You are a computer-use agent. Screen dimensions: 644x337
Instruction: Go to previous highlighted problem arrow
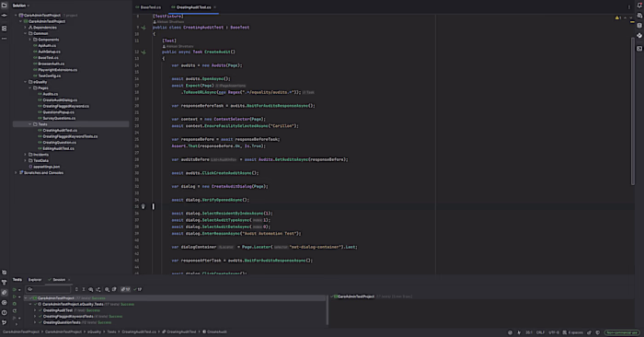coord(625,17)
